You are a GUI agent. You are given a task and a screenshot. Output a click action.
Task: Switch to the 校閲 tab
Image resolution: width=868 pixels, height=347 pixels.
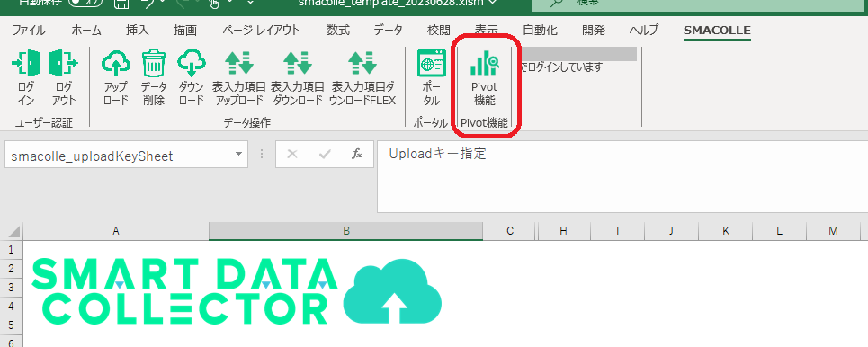(439, 31)
